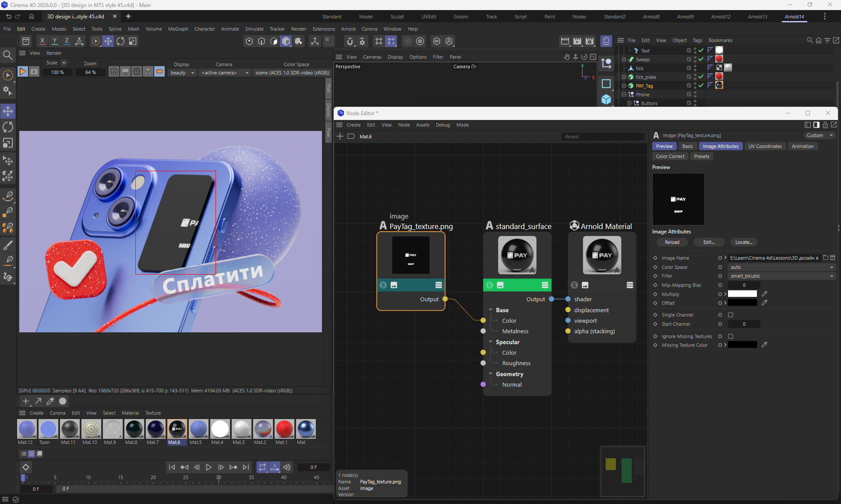The height and width of the screenshot is (504, 841).
Task: Select the Rotate tool in left toolbar
Action: (x=8, y=127)
